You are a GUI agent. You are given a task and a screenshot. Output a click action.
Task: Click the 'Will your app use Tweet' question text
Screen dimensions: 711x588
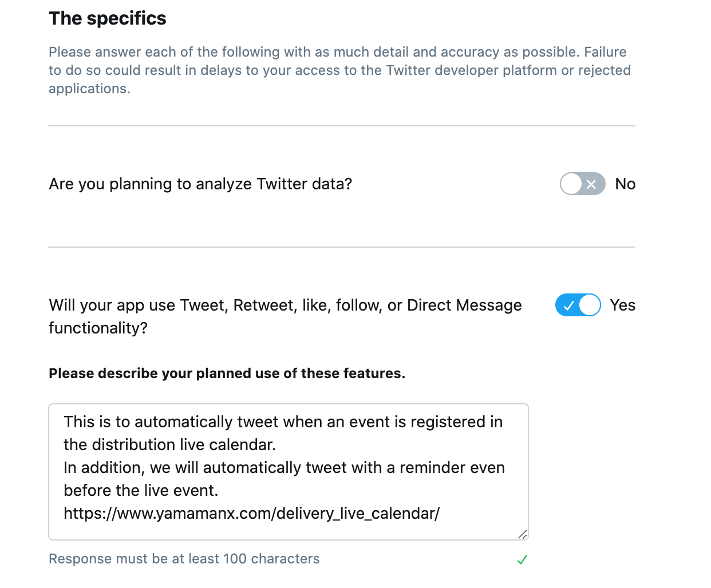click(x=285, y=316)
